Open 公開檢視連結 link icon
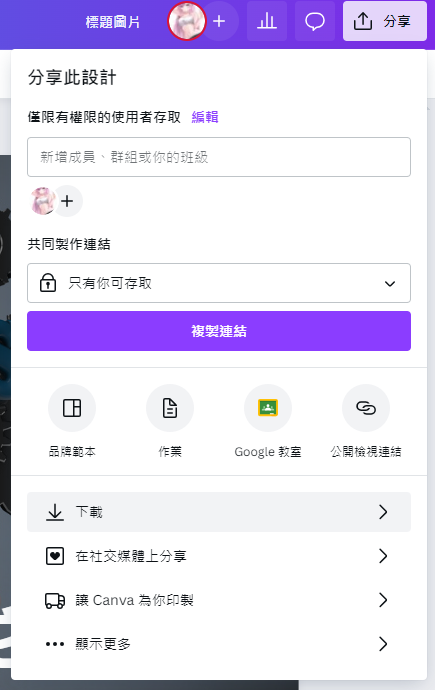This screenshot has width=435, height=690. [366, 408]
